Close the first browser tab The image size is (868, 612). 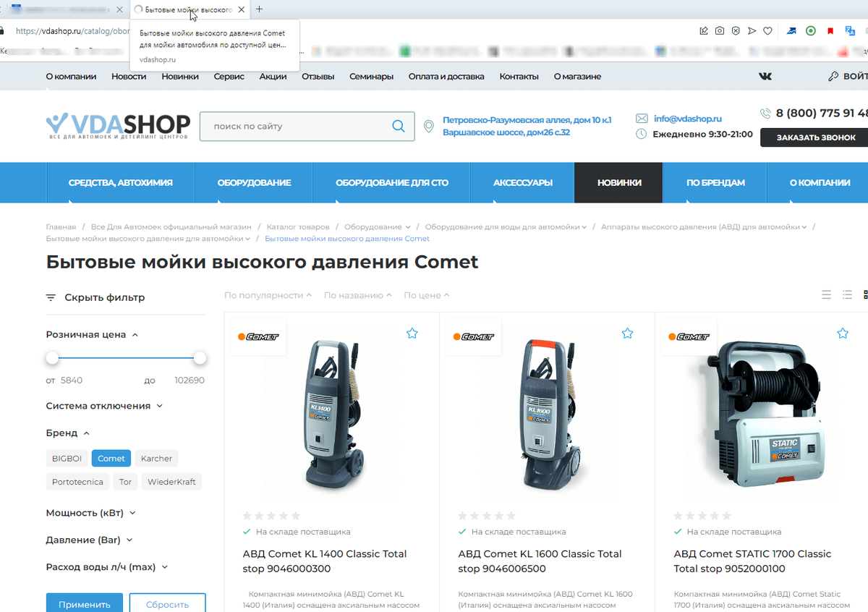(120, 9)
